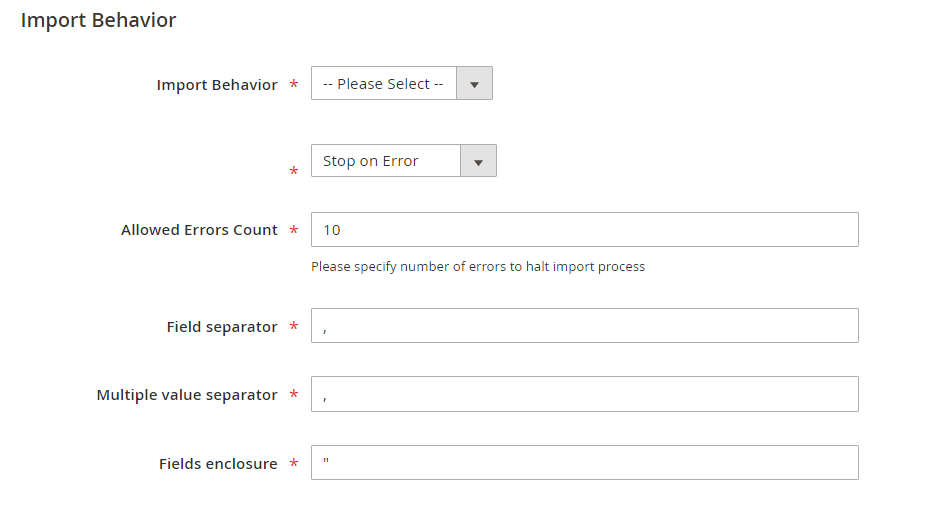The height and width of the screenshot is (509, 952).
Task: Focus the Fields enclosure input box
Action: [x=585, y=463]
